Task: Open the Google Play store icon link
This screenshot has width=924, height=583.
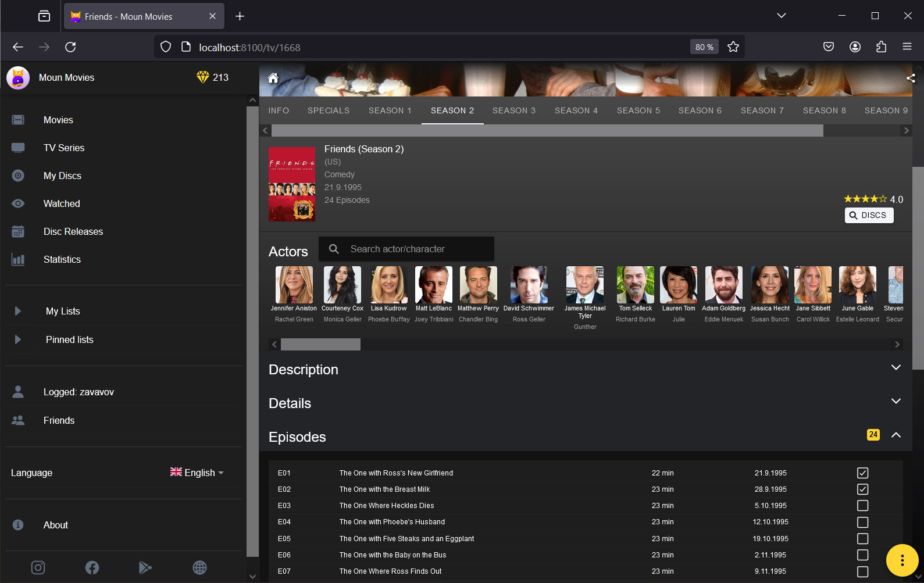Action: pyautogui.click(x=145, y=567)
